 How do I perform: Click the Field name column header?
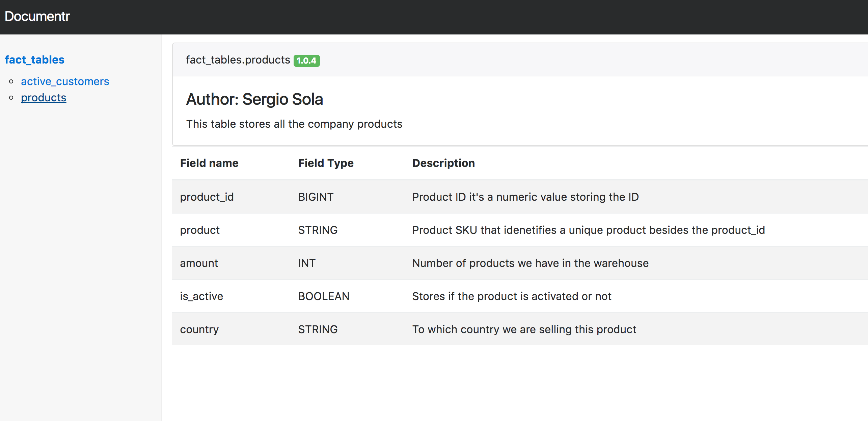209,163
